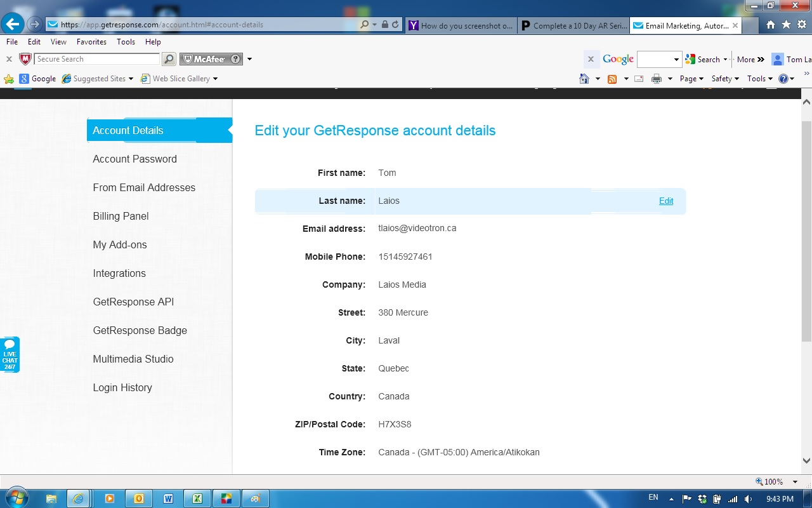Open the zoom level 100% dropdown arrow
Screen dimensions: 812x508
[x=796, y=482]
